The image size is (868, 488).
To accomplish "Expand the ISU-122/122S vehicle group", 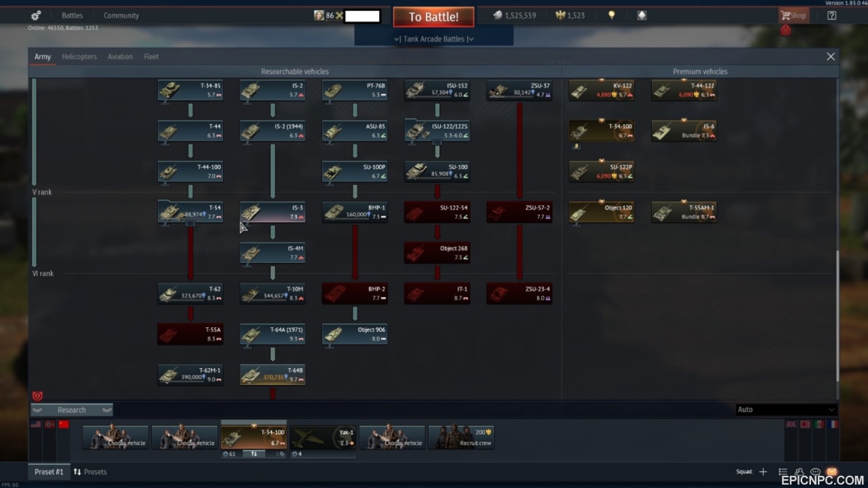I will tap(437, 131).
